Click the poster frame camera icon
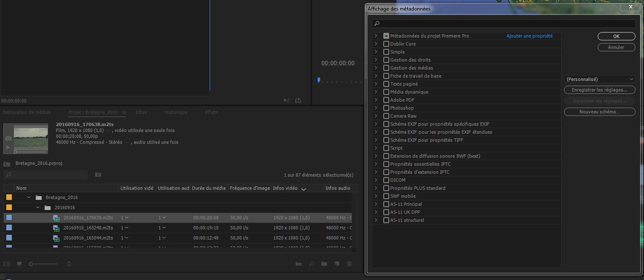644x280 pixels. point(8,138)
